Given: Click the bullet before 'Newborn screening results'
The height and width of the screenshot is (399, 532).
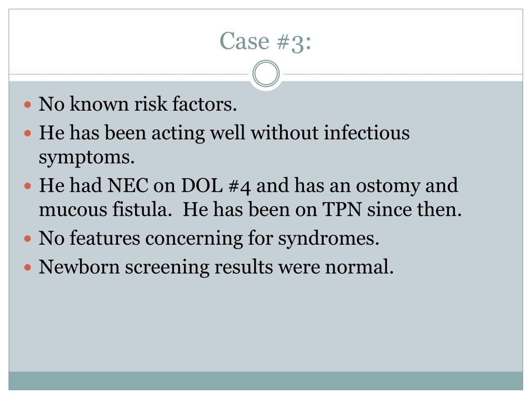Looking at the screenshot, I should coord(28,268).
